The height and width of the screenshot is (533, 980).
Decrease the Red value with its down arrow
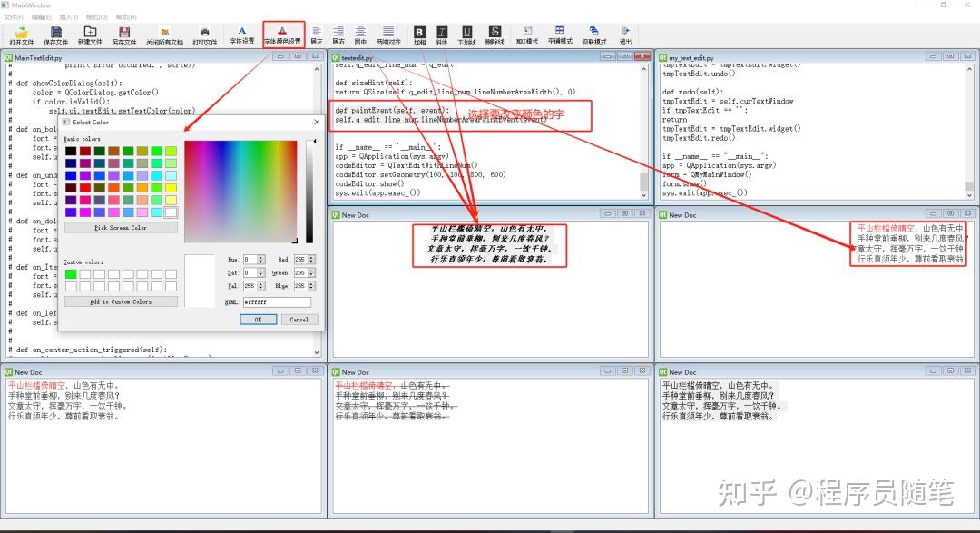[x=311, y=262]
